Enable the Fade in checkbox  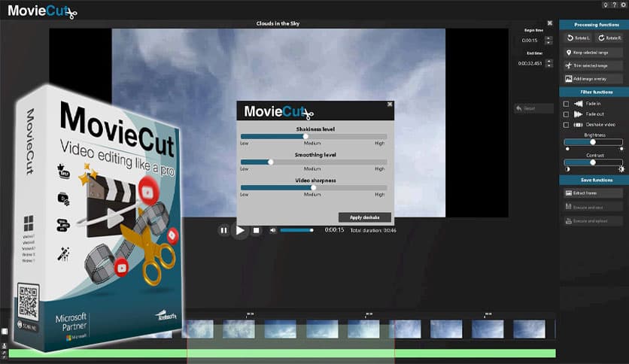[x=566, y=104]
